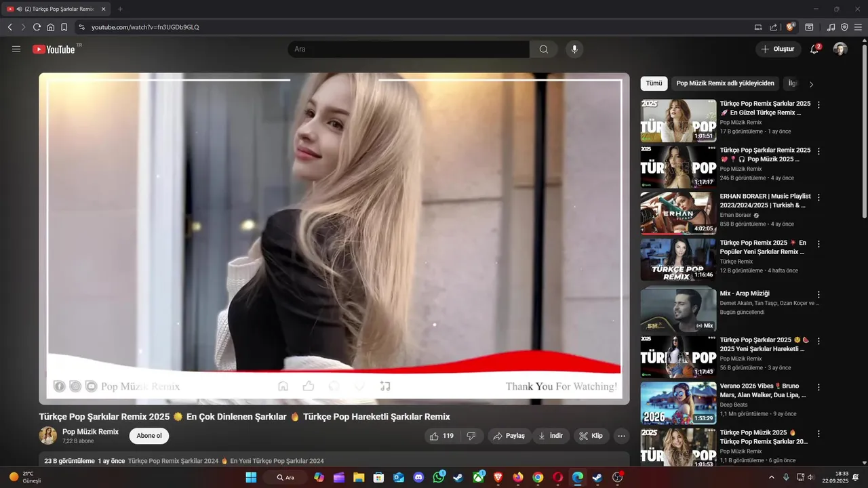Screen dimensions: 868x488
Task: Like the video with 119 likes
Action: click(441, 436)
